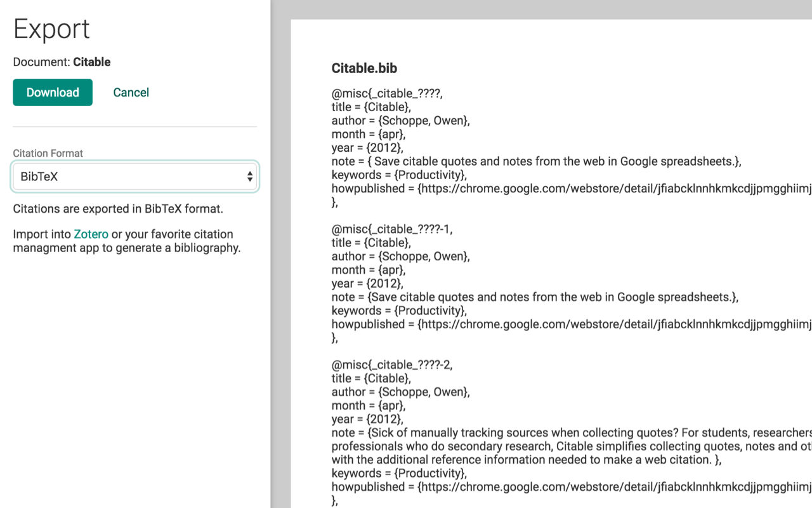Click the line '@misc{_citable_????-2,'
Viewport: 812px width, 508px height.
[x=392, y=365]
